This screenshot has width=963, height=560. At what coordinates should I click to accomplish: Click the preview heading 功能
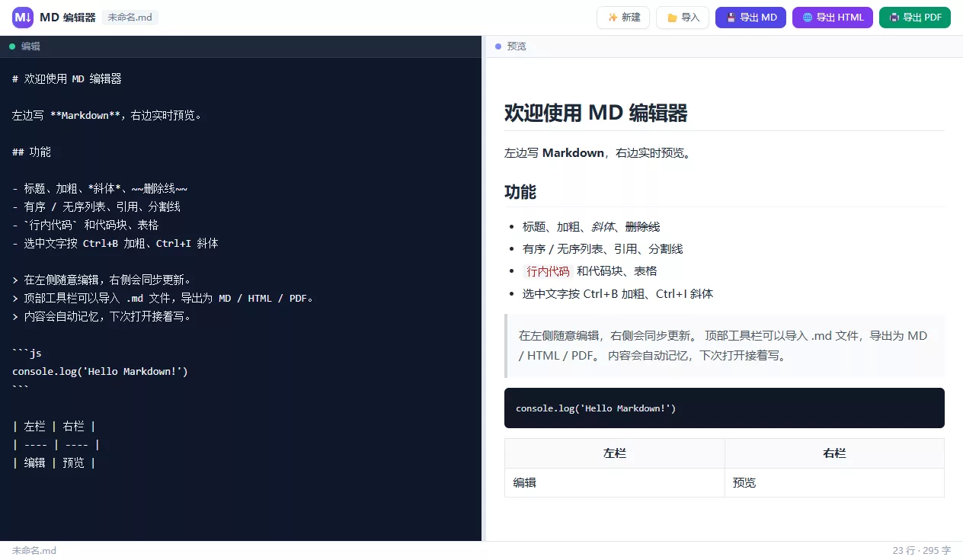[520, 192]
